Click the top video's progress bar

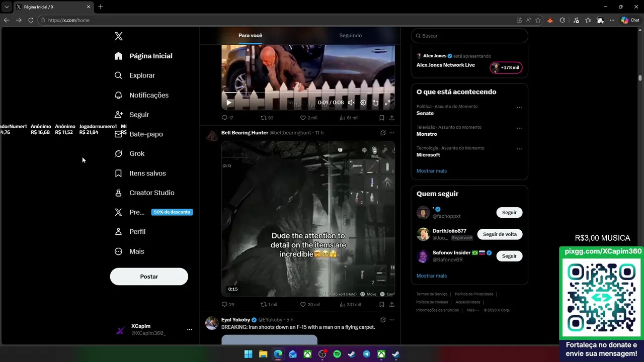coord(308,93)
